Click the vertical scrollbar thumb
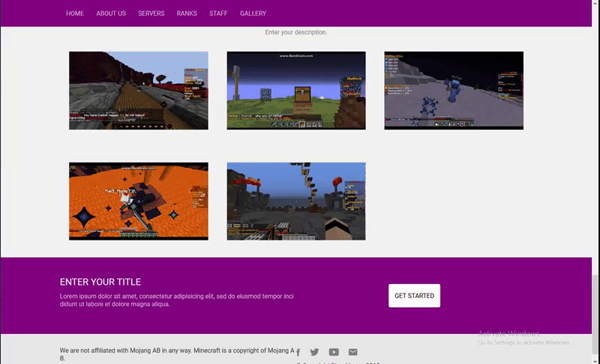This screenshot has width=600, height=364. click(x=595, y=315)
